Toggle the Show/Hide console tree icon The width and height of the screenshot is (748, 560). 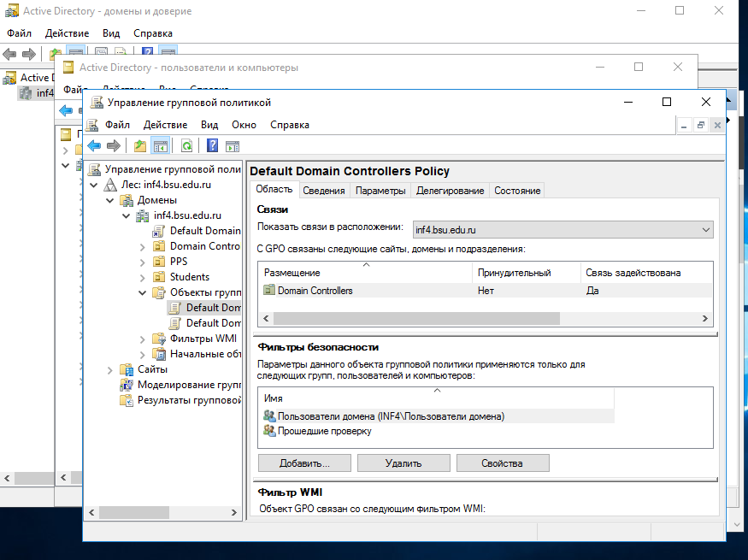161,146
